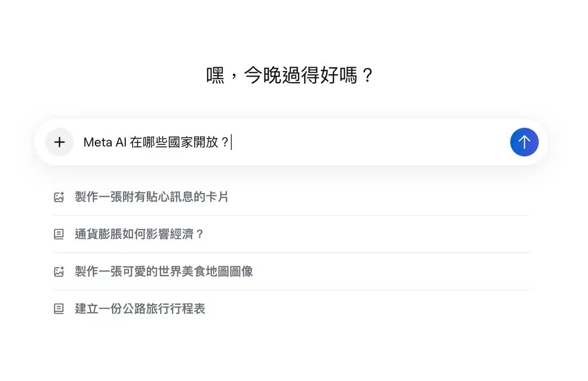Screen dimensions: 588x381
Task: Place cursor on the words Meta AI
Action: (104, 142)
